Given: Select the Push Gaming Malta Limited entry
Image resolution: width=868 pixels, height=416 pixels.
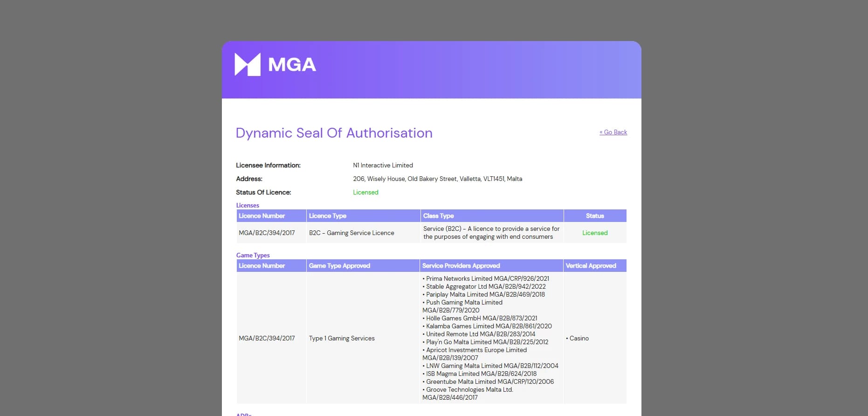Looking at the screenshot, I should click(x=462, y=306).
